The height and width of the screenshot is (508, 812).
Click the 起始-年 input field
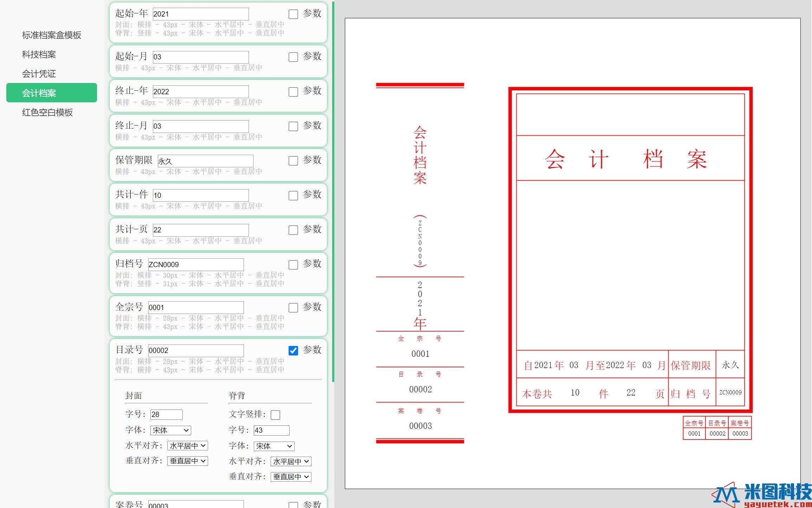[201, 14]
